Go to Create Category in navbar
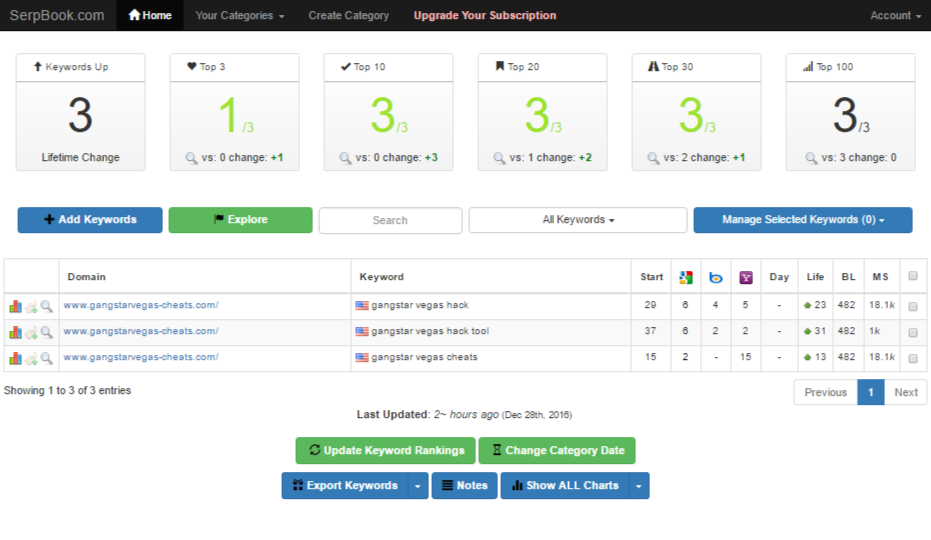The height and width of the screenshot is (540, 931). coord(351,16)
